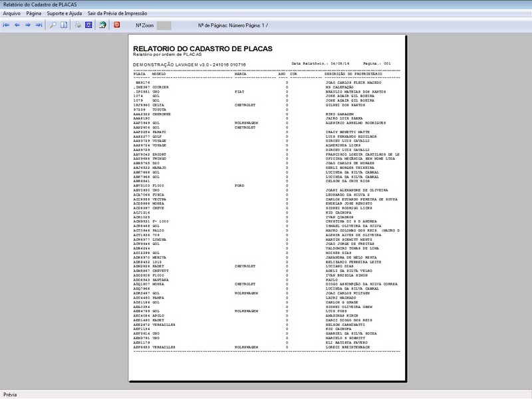Go to the first page of the report
This screenshot has height=399, width=532.
6,25
